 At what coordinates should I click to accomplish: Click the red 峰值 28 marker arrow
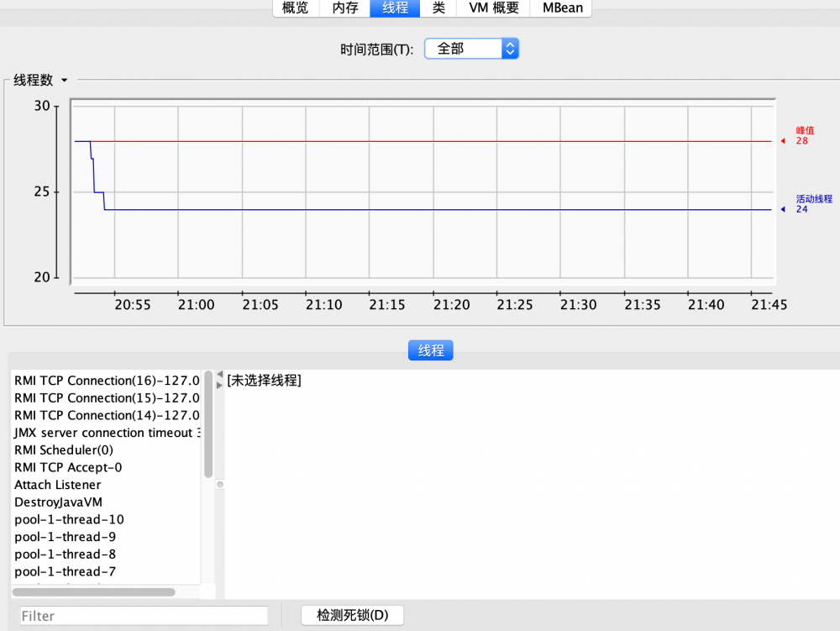[784, 141]
